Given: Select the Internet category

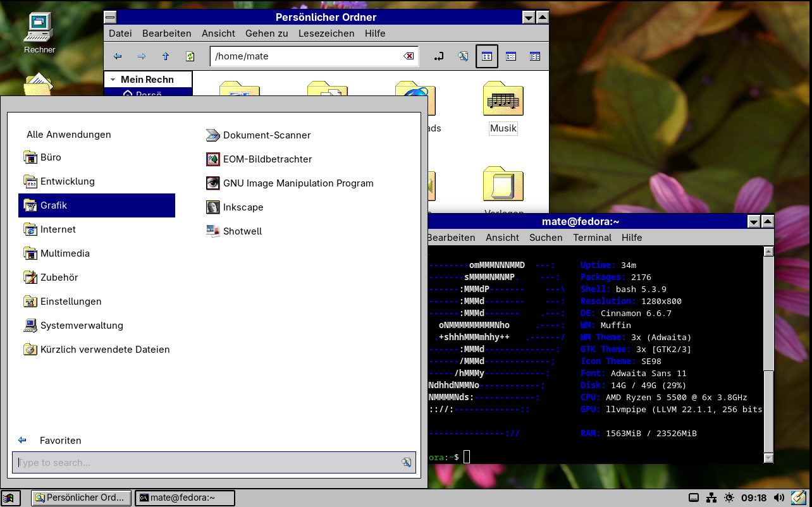Looking at the screenshot, I should point(97,229).
